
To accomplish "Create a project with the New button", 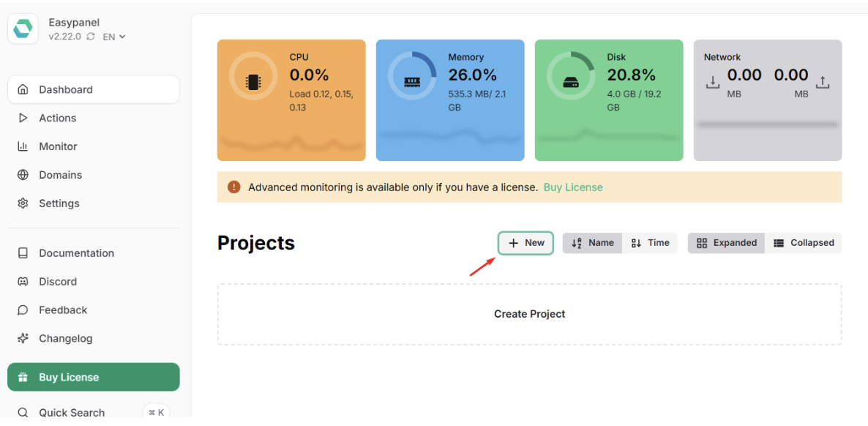I will click(526, 243).
